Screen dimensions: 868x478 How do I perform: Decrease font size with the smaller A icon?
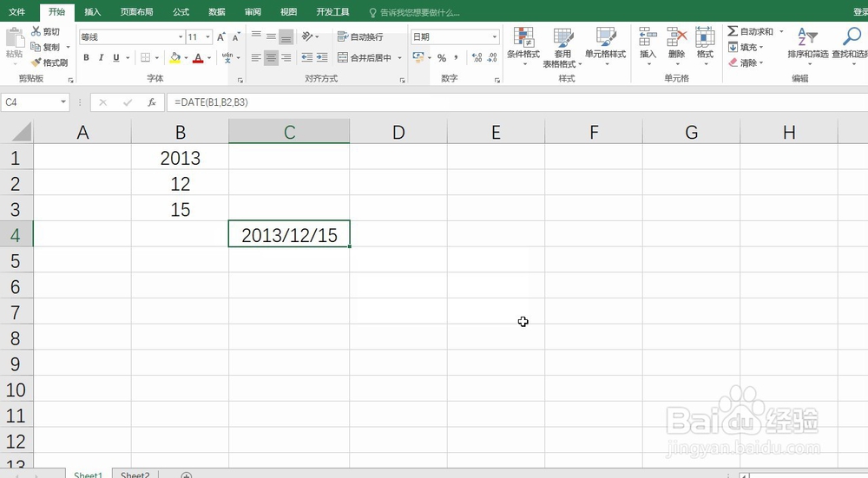tap(236, 37)
